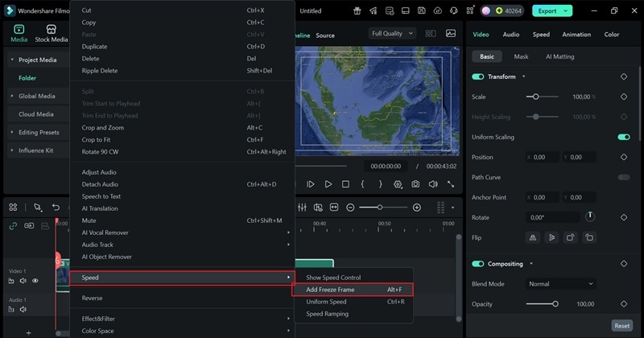Switch to the Audio properties tab
The width and height of the screenshot is (644, 338).
pyautogui.click(x=511, y=35)
